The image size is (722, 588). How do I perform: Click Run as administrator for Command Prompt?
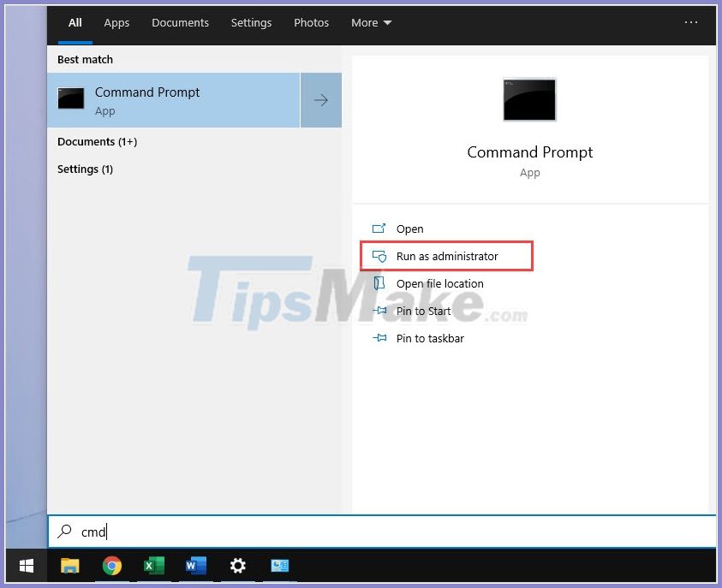coord(445,256)
